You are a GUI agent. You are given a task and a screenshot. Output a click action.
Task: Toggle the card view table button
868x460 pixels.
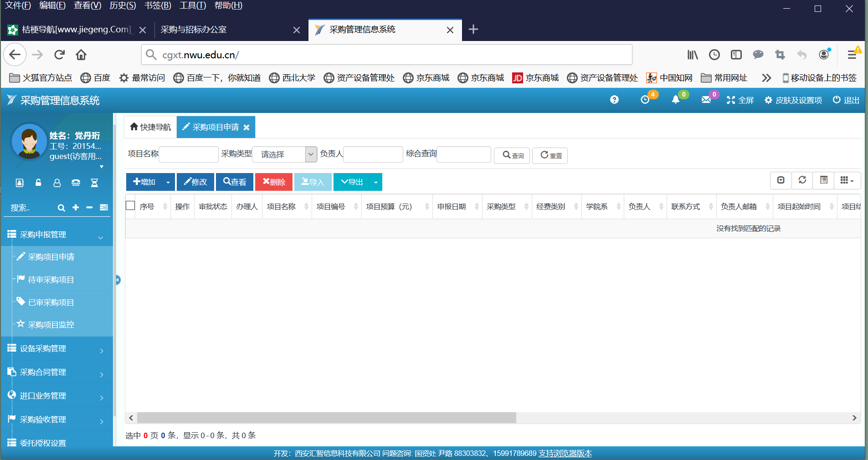[823, 180]
